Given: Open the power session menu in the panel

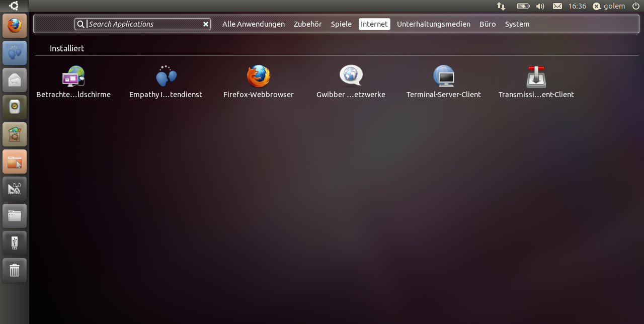Looking at the screenshot, I should (635, 6).
